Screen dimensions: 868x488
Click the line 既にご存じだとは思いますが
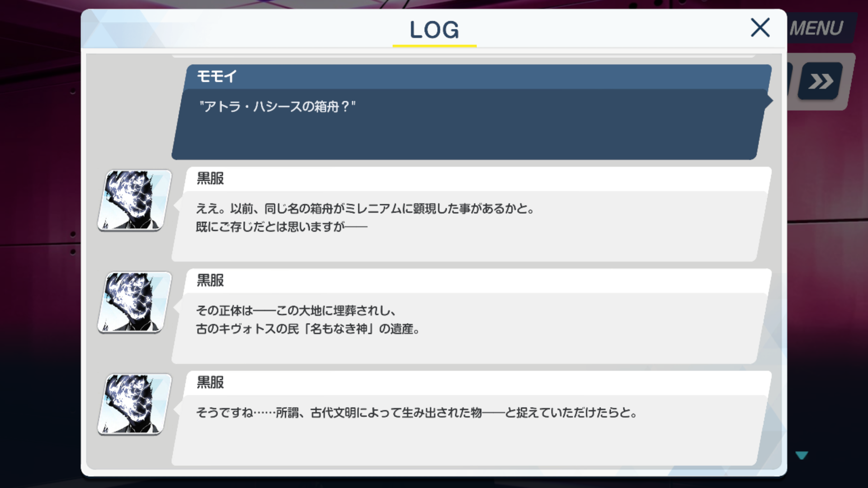tap(281, 227)
